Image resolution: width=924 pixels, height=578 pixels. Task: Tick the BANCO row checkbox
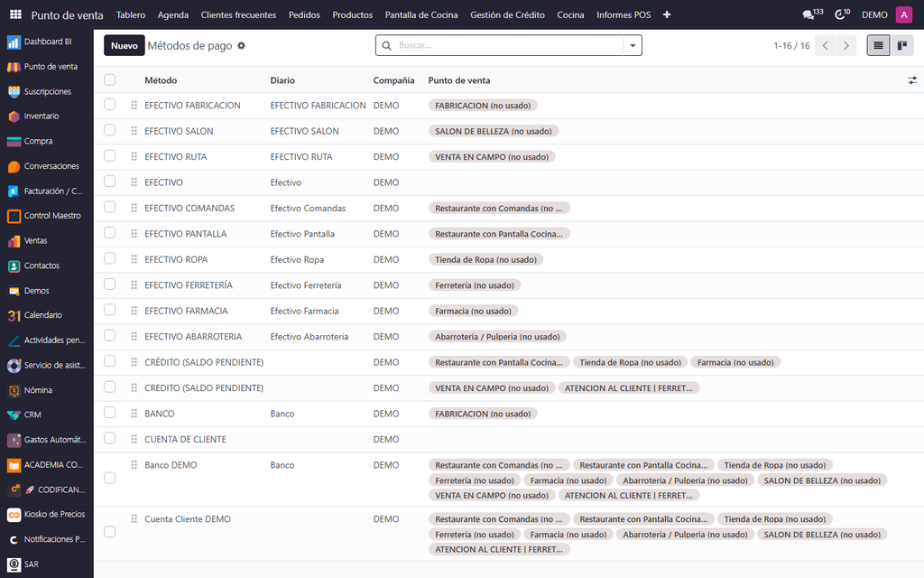coord(109,413)
